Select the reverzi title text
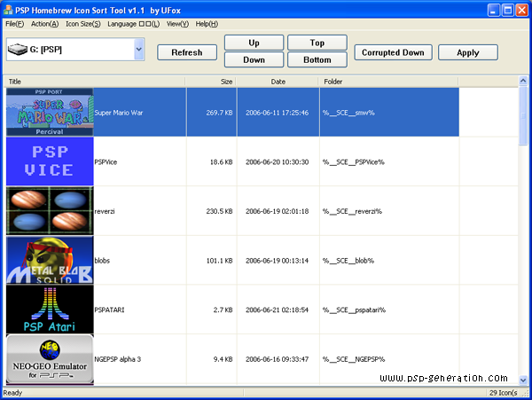The image size is (532, 400). pos(105,211)
